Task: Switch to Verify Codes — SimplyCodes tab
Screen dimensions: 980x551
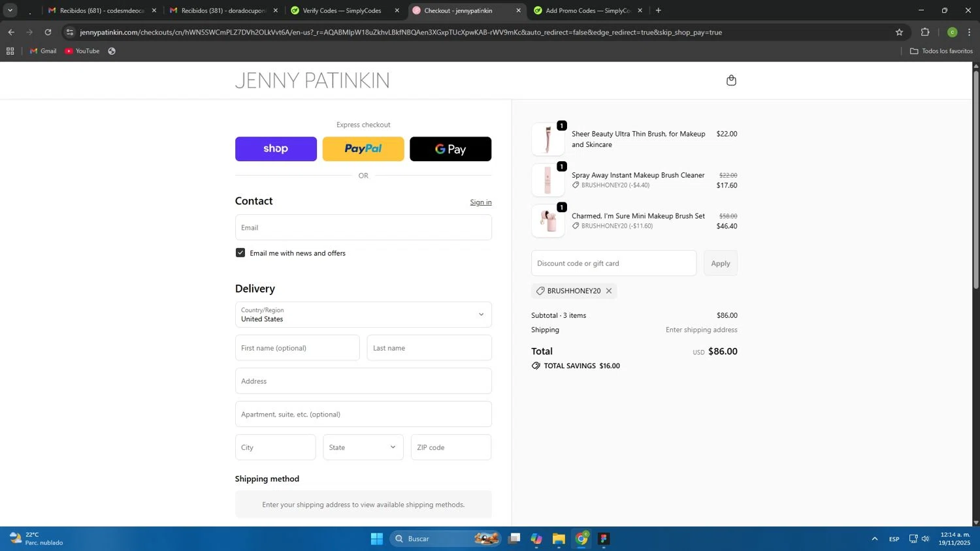Action: [345, 10]
